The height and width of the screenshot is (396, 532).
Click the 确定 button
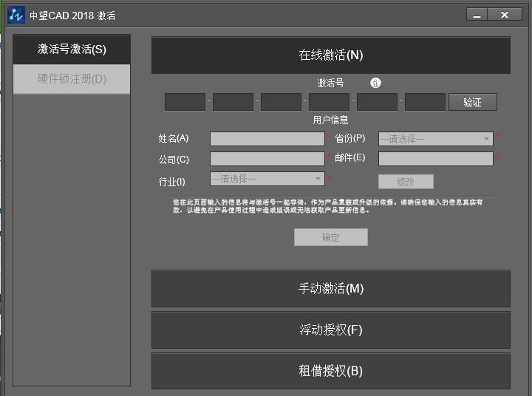(x=331, y=237)
